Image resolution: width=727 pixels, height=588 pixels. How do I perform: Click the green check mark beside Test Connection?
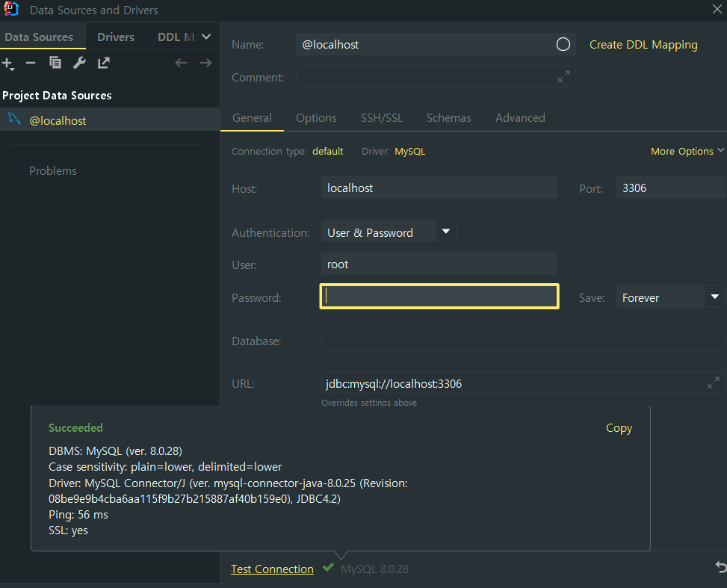point(328,567)
